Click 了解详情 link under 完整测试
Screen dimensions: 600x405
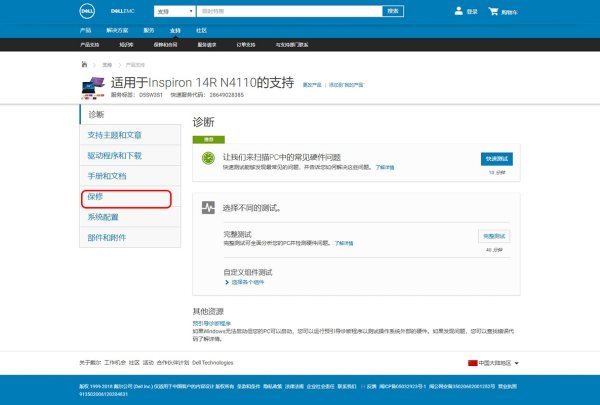point(344,243)
